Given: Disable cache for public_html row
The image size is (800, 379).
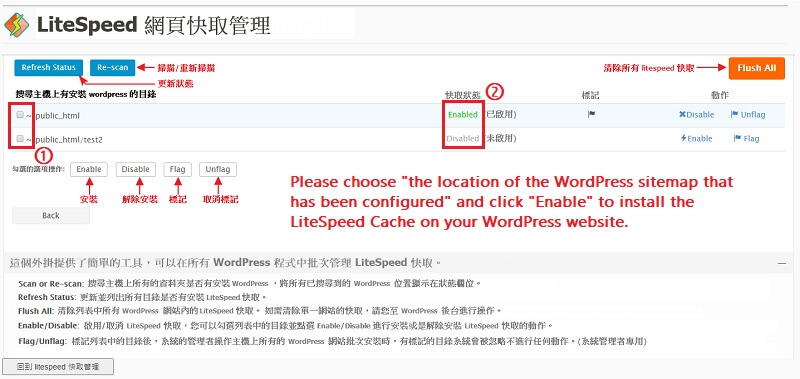Looking at the screenshot, I should click(696, 115).
